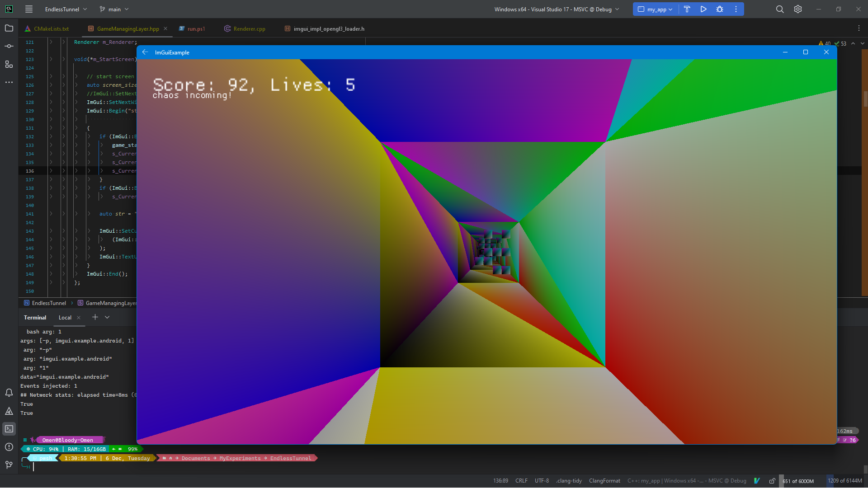The image size is (868, 488).
Task: Click the back arrow in ImGuiExample window
Action: pos(145,52)
